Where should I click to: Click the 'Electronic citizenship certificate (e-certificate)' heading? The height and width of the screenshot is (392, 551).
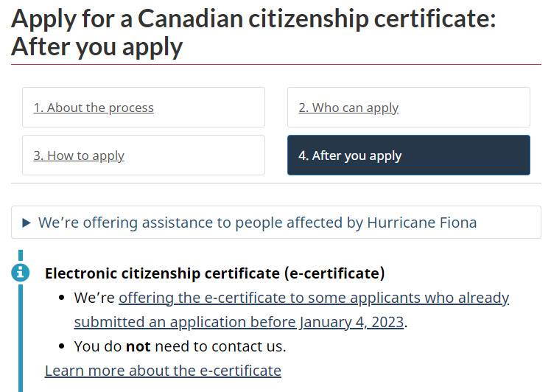(214, 273)
